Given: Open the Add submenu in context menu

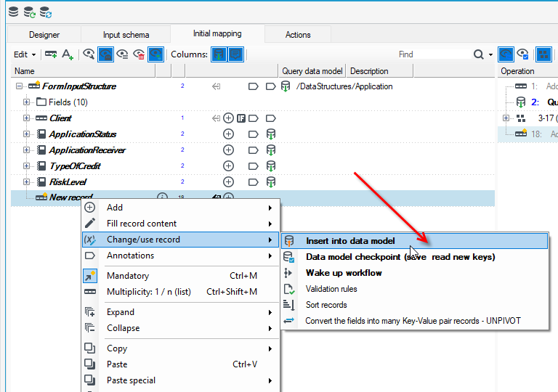Looking at the screenshot, I should 180,208.
